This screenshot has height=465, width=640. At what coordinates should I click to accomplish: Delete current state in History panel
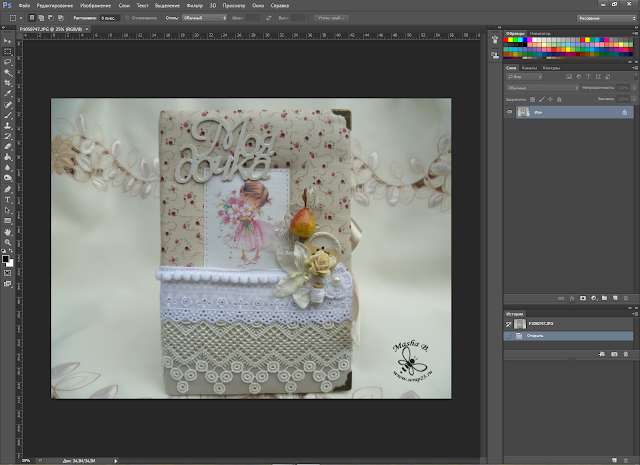pos(626,354)
